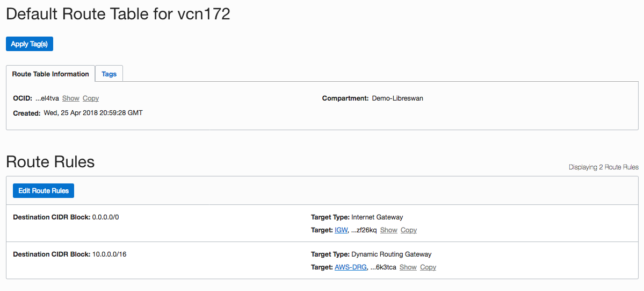Image resolution: width=644 pixels, height=291 pixels.
Task: Select the Route Table Information tab
Action: tap(50, 74)
